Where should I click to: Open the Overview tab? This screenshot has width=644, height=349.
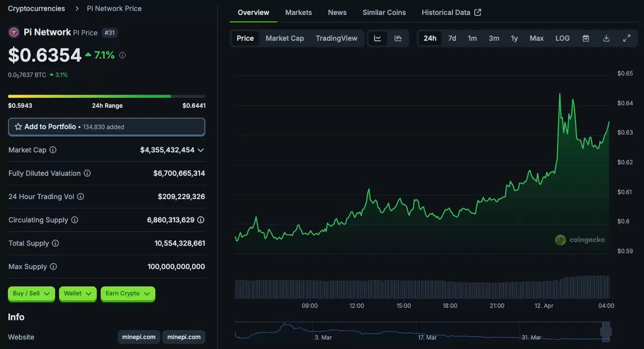pos(253,12)
